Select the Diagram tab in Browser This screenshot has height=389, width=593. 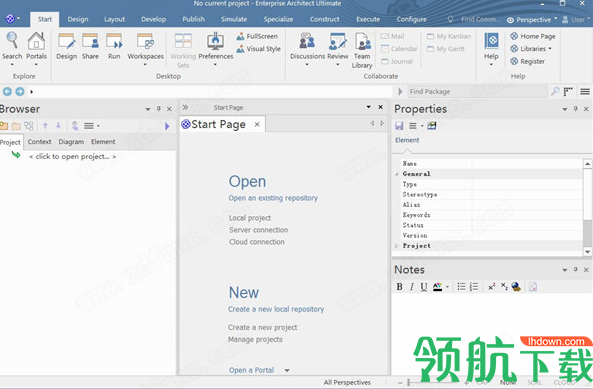click(x=71, y=142)
